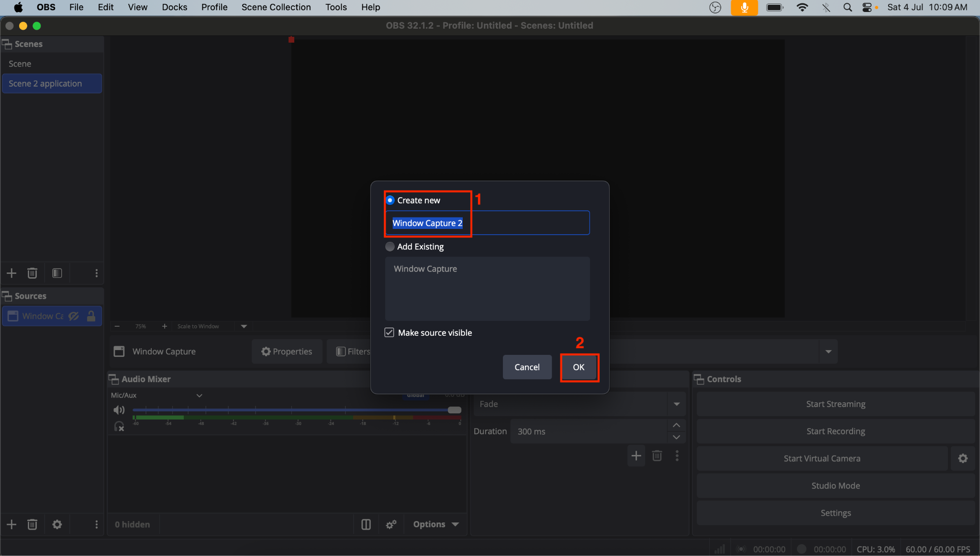Click the source name input field
This screenshot has height=556, width=980.
(487, 223)
